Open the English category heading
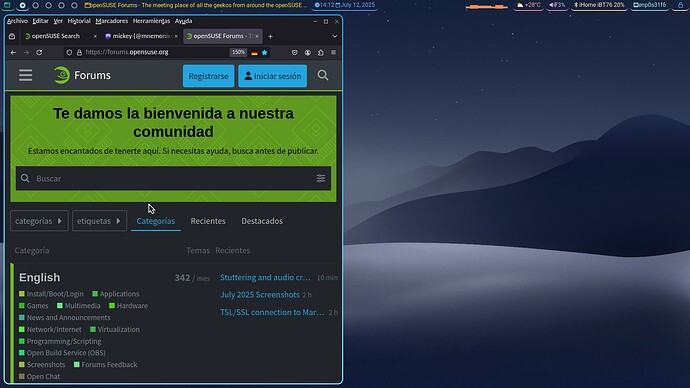 (40, 278)
